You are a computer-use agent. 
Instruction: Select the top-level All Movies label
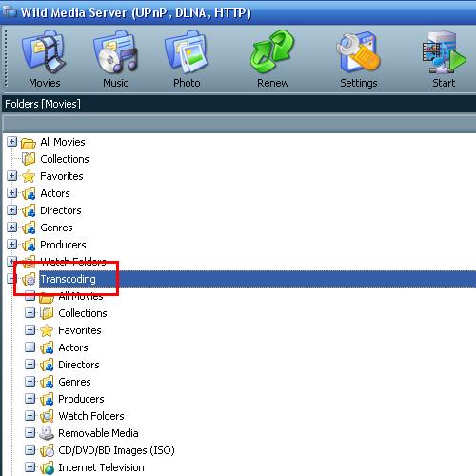(63, 142)
